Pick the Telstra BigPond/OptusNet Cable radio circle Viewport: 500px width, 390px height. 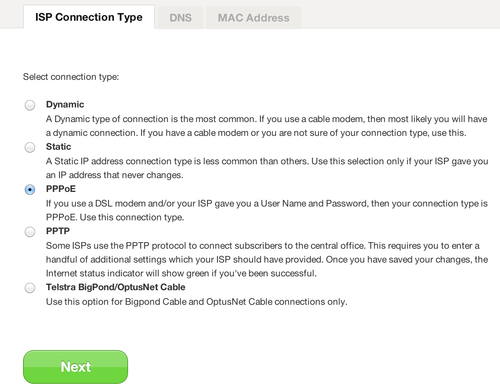pyautogui.click(x=30, y=288)
